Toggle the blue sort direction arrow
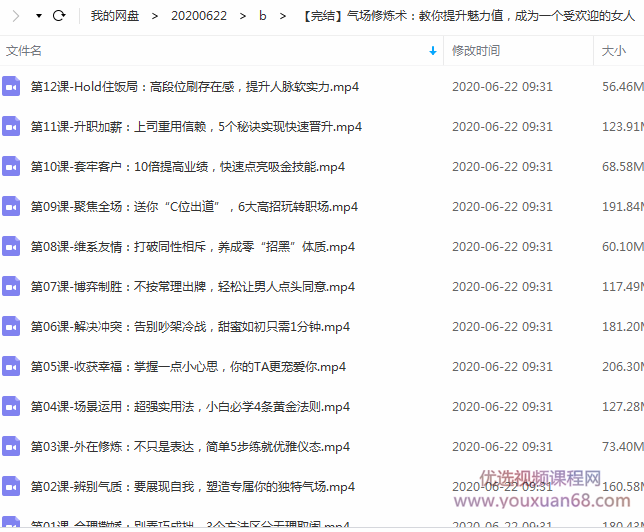Screen dimensions: 644x532 [433, 50]
